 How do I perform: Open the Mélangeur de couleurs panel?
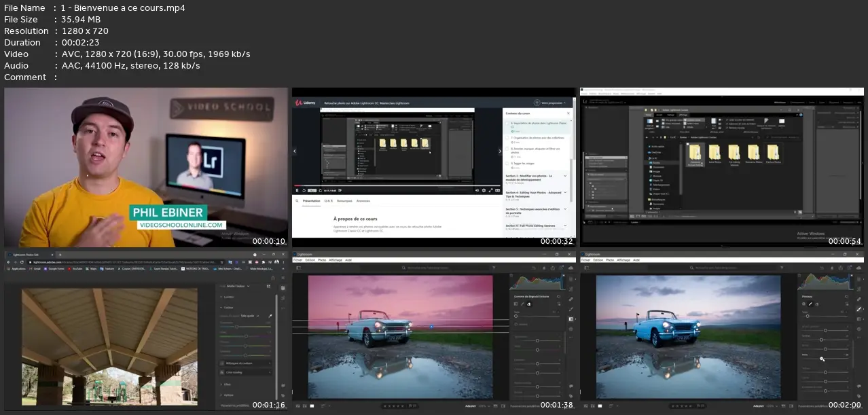[245, 363]
